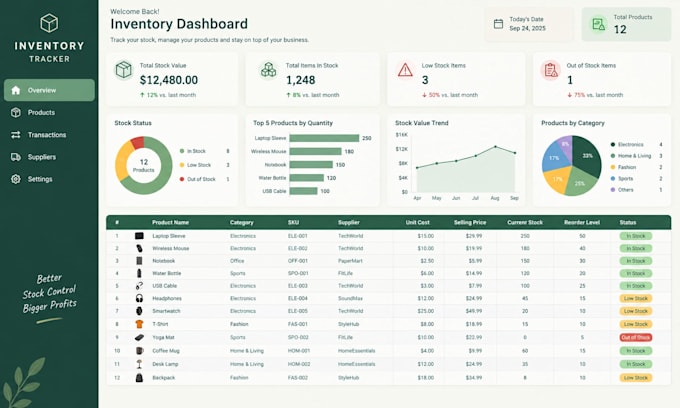This screenshot has width=680, height=408.
Task: Click the Total Products card icon
Action: tap(599, 24)
